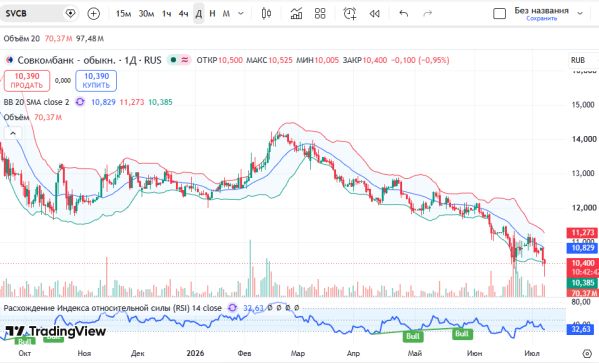Image resolution: width=599 pixels, height=363 pixels.
Task: Expand the timeframe dropdown arrow
Action: click(241, 14)
